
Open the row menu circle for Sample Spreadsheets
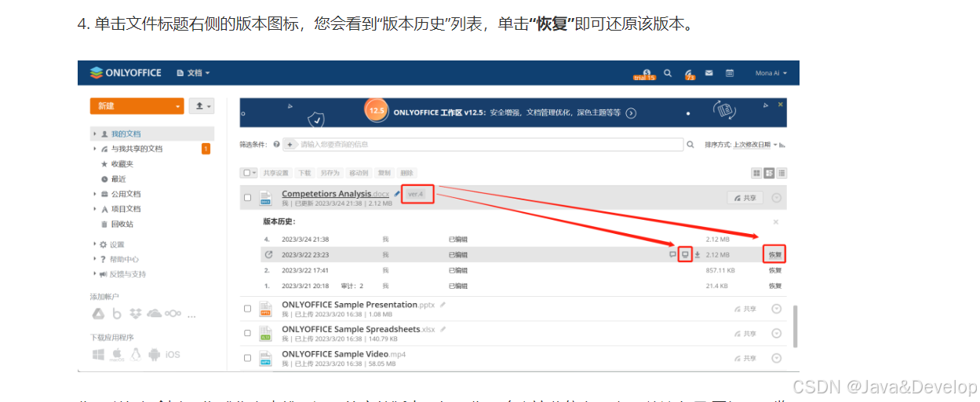777,334
